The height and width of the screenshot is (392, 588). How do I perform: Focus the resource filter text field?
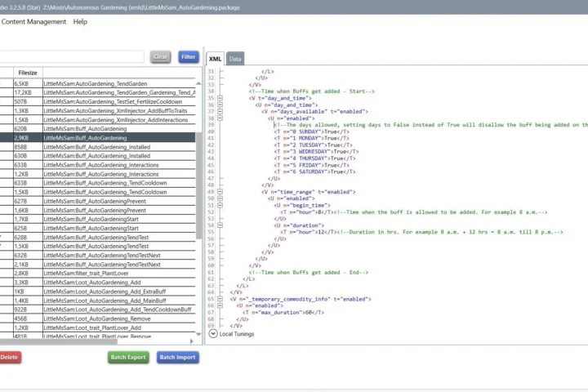click(71, 56)
